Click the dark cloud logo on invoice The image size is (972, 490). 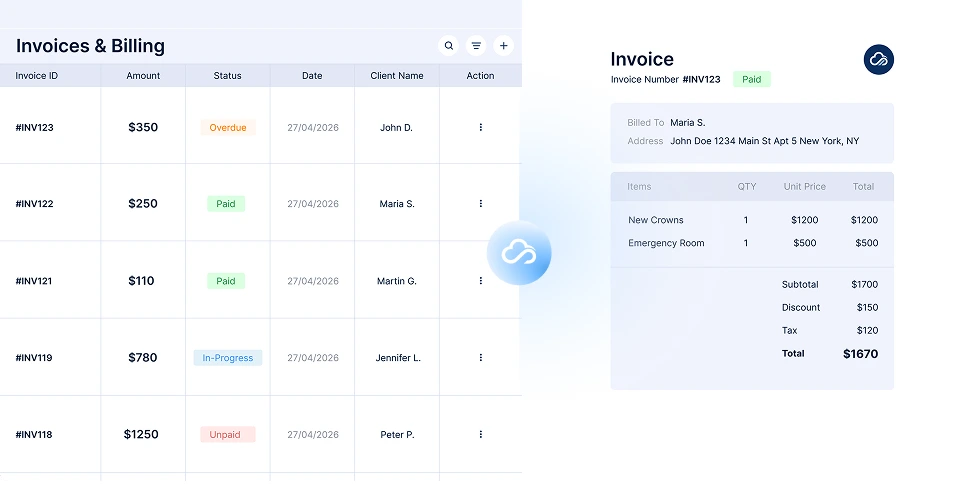pyautogui.click(x=878, y=60)
